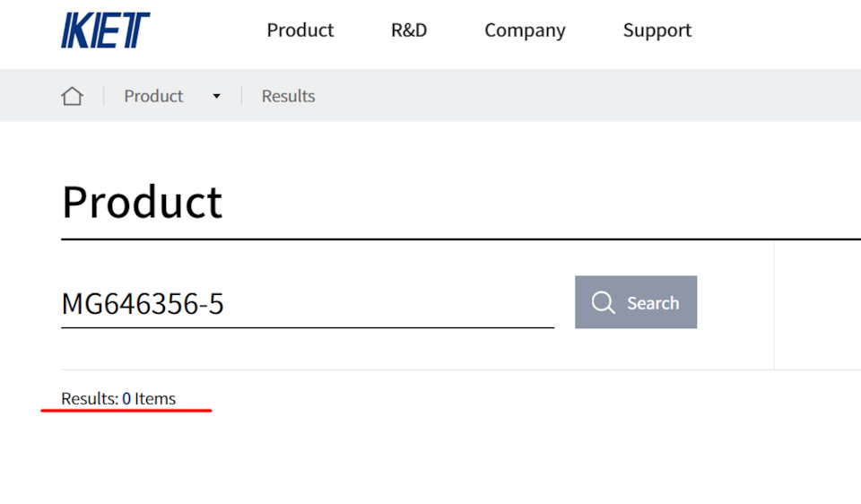
Task: Open the R&D navigation menu
Action: (409, 30)
